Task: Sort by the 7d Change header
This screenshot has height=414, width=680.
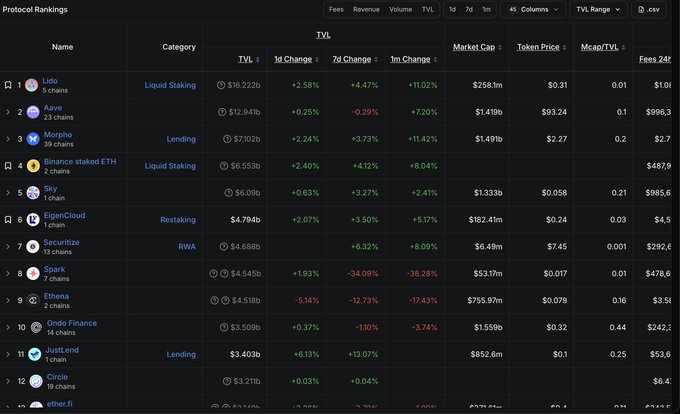Action: click(352, 59)
